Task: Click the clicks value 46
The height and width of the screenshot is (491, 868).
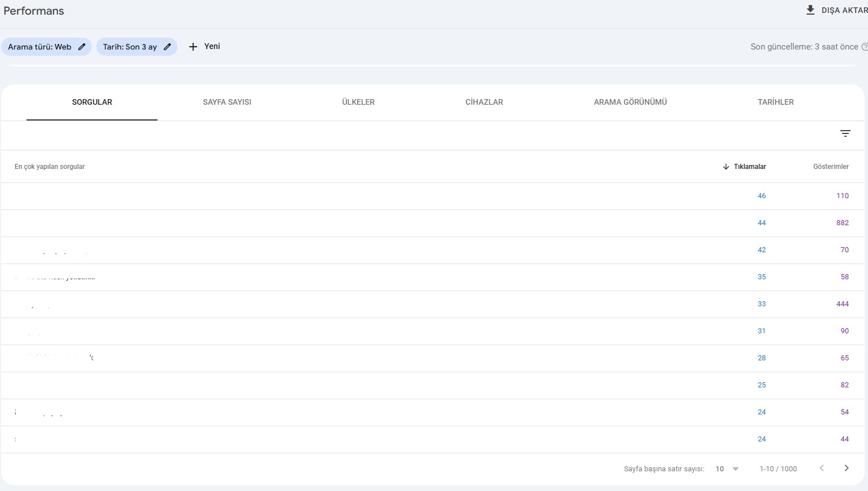Action: pyautogui.click(x=762, y=196)
